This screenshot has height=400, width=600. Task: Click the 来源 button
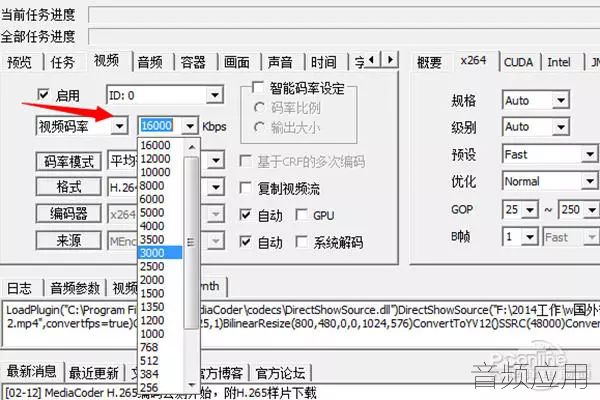69,241
